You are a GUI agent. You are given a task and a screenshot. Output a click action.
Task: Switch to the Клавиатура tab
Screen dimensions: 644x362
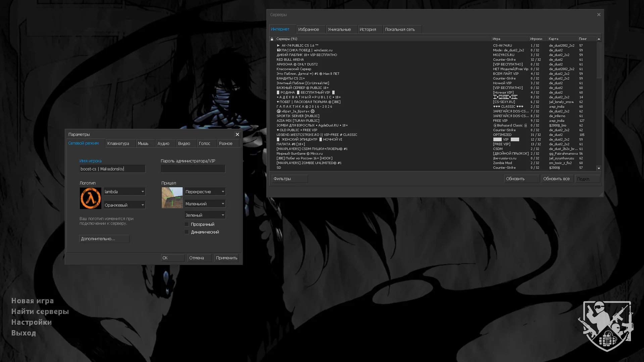coord(118,144)
